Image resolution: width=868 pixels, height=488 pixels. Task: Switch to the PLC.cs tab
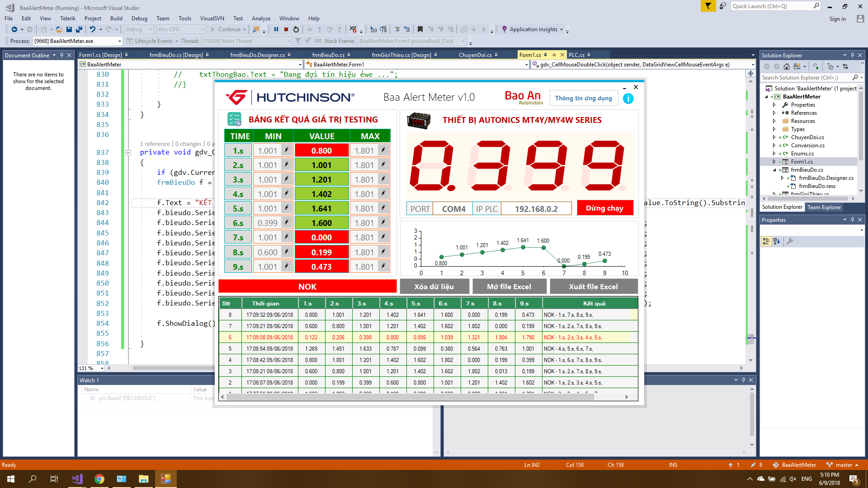tap(576, 55)
